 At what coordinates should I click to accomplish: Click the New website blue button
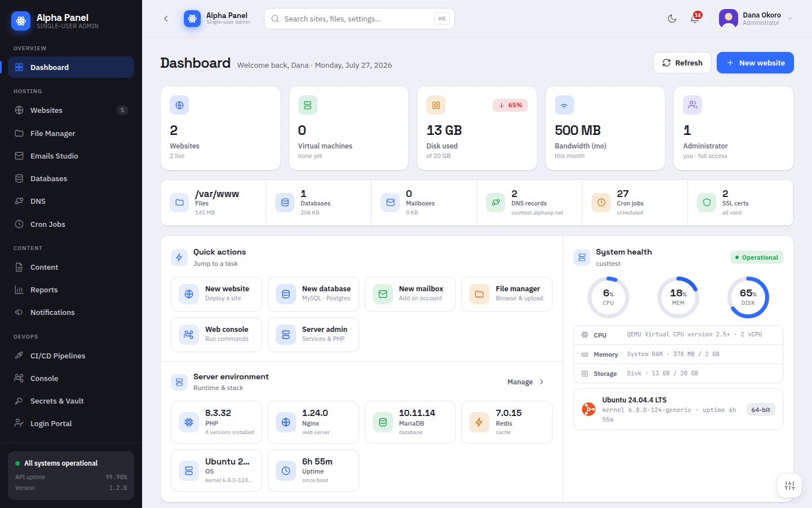pyautogui.click(x=755, y=63)
